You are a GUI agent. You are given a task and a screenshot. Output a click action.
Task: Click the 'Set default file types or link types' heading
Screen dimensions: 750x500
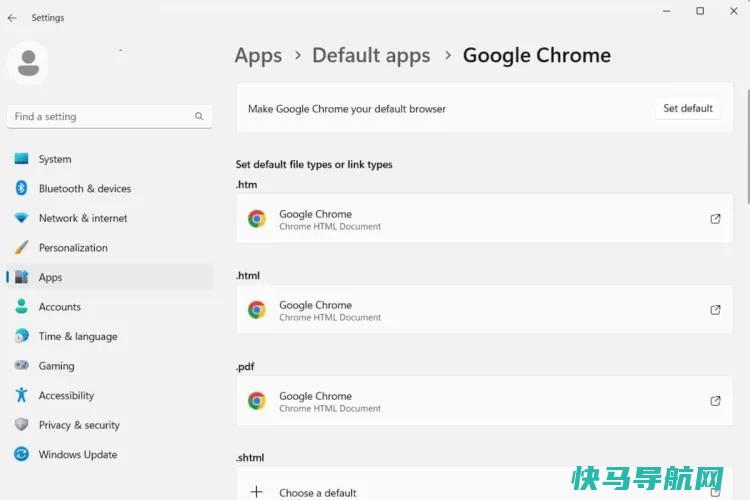pyautogui.click(x=314, y=165)
